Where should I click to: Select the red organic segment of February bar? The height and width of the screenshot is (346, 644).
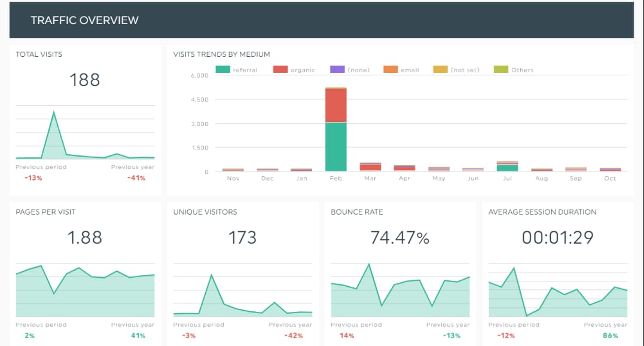point(336,105)
